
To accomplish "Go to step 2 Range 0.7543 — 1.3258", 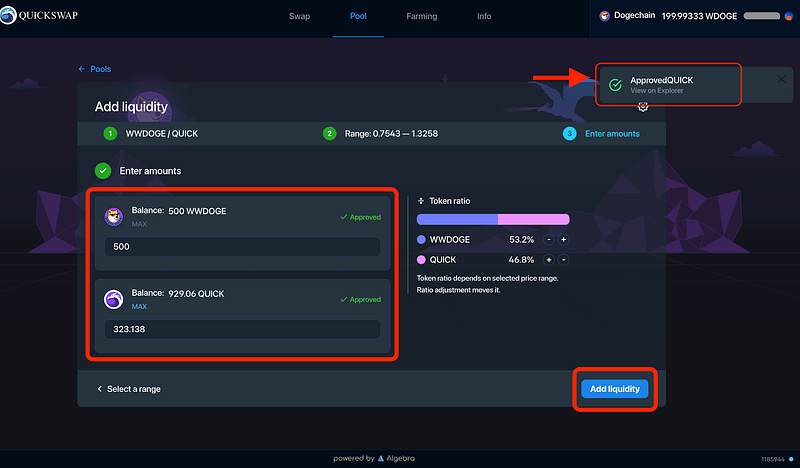I will click(x=381, y=134).
